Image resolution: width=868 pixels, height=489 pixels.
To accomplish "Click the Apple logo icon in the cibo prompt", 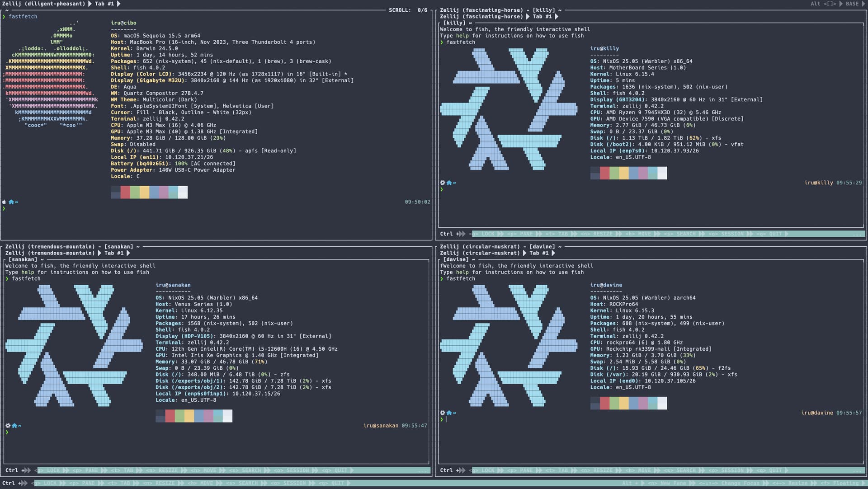I will 4,202.
